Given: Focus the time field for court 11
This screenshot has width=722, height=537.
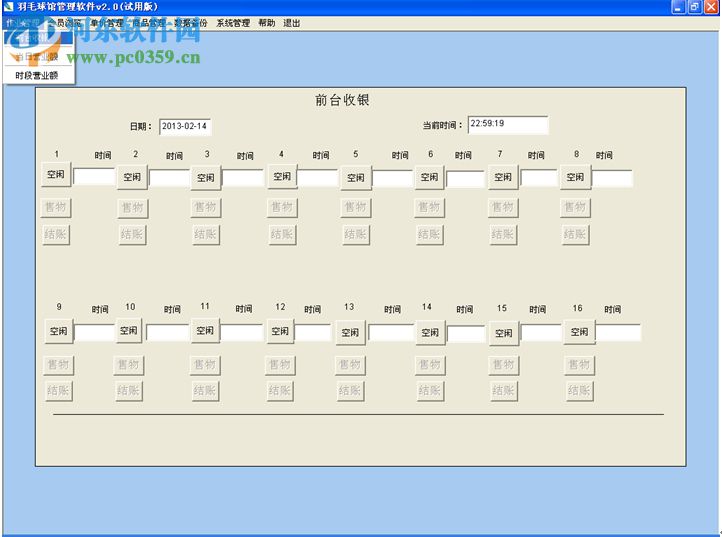Looking at the screenshot, I should 242,333.
